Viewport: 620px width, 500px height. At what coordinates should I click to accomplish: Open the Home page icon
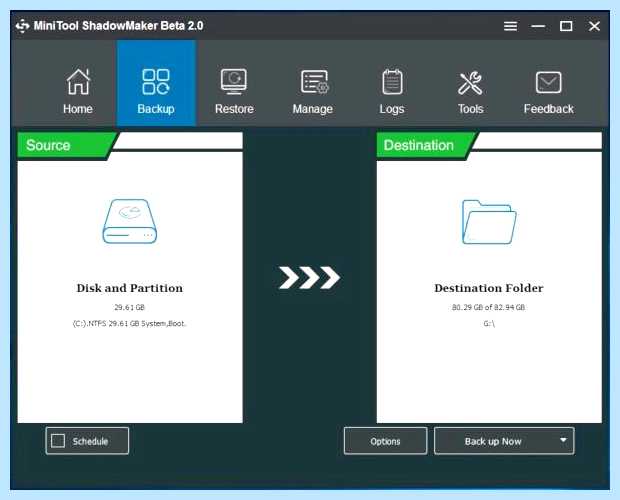click(78, 82)
